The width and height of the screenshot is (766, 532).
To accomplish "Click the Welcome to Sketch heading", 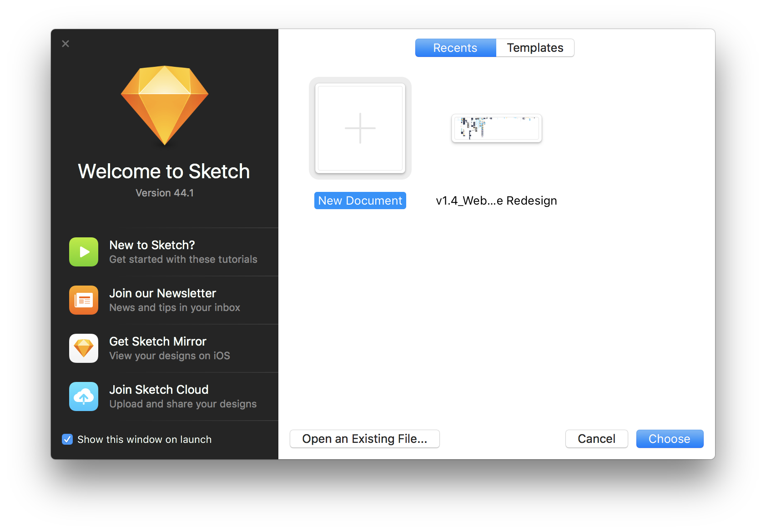I will [x=164, y=171].
